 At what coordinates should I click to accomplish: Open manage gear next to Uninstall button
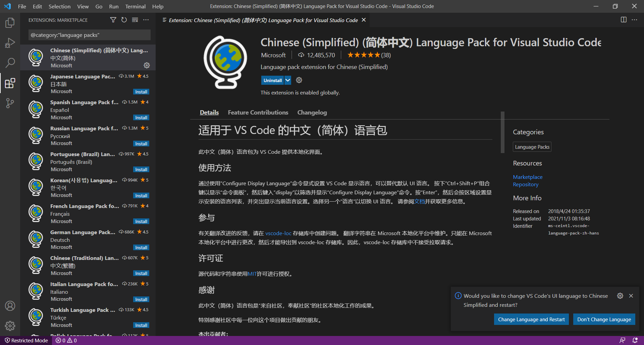pos(299,80)
